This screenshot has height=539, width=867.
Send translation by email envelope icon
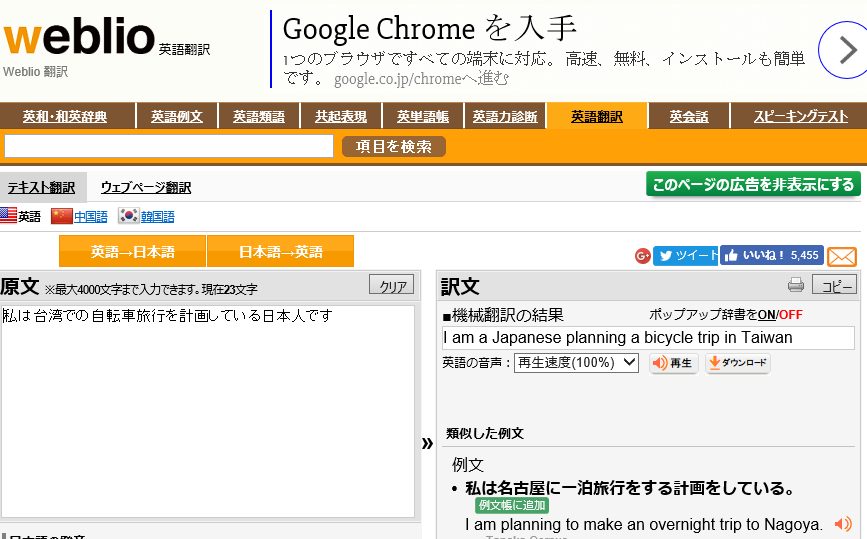pos(842,257)
